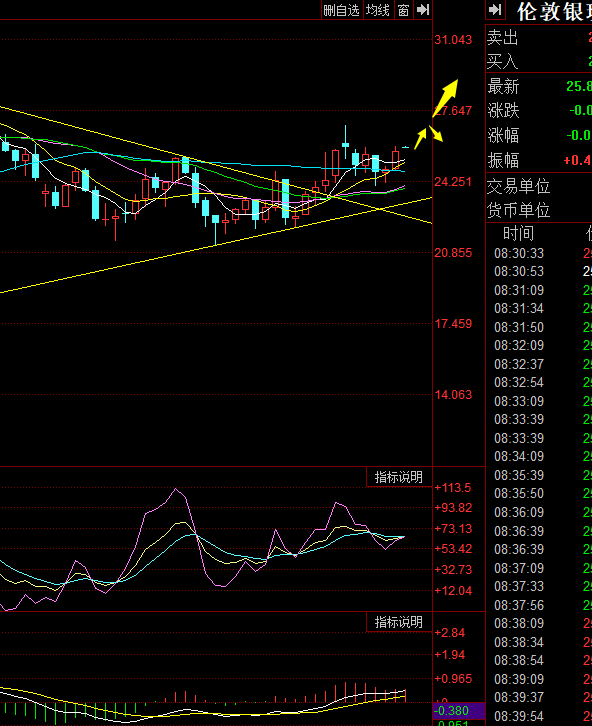Select the 08:36:09 tick row
This screenshot has height=726, width=592.
(539, 513)
